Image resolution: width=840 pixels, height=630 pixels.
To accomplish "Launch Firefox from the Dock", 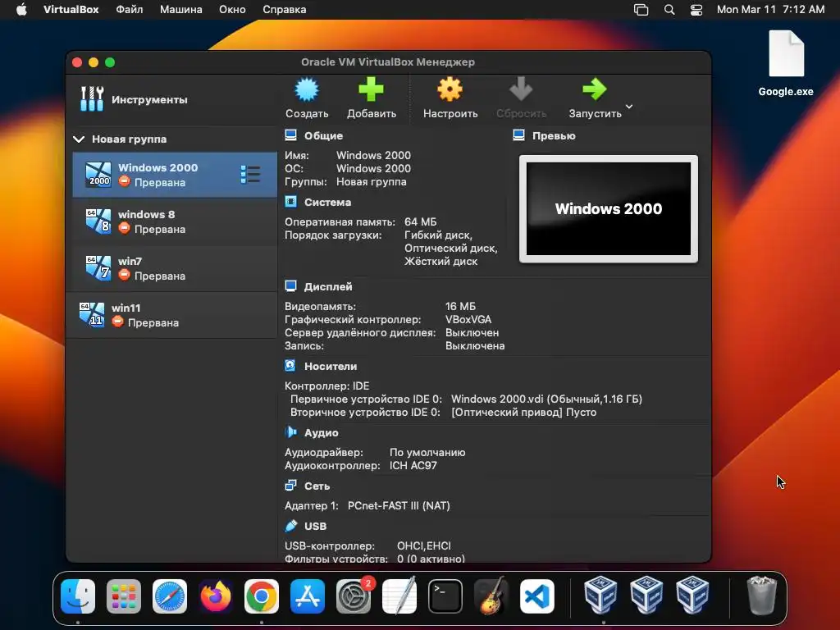I will [216, 596].
